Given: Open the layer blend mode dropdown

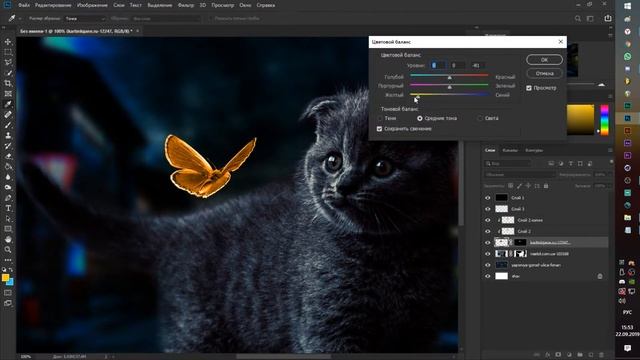Looking at the screenshot, I should point(520,174).
